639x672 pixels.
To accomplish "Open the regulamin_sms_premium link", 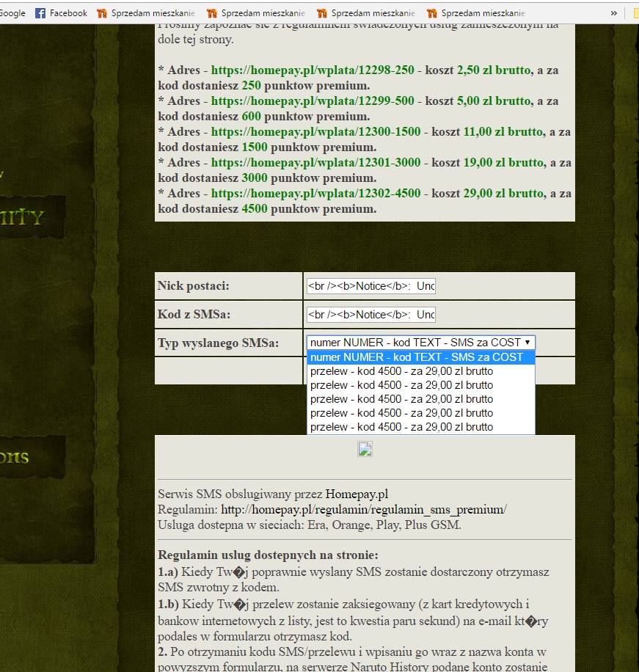I will [364, 510].
